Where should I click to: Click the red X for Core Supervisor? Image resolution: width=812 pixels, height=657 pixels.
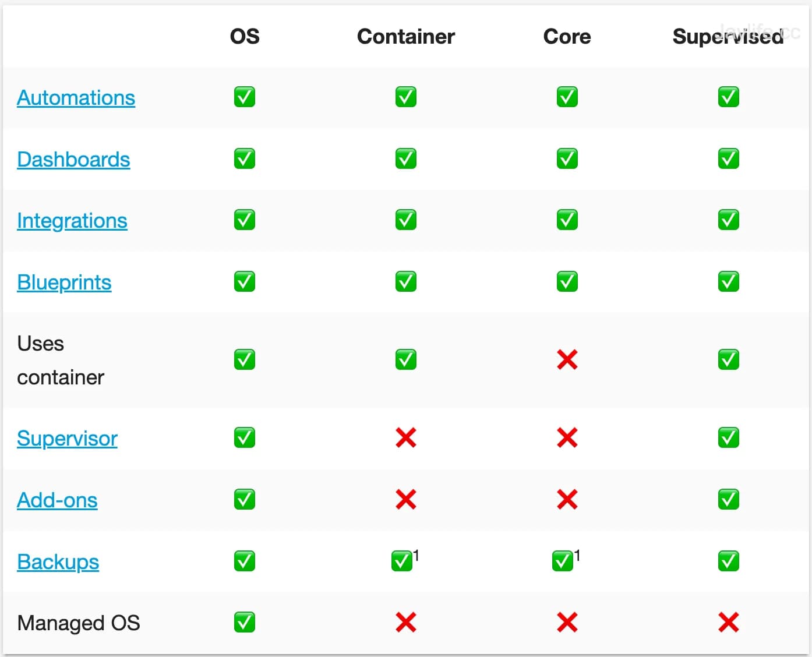pos(567,438)
